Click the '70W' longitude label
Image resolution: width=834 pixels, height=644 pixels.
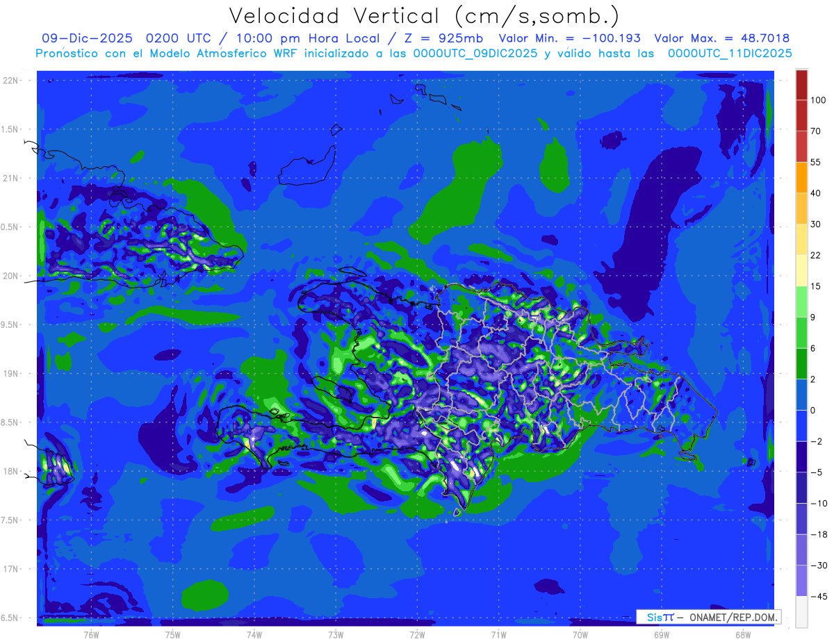tap(580, 634)
